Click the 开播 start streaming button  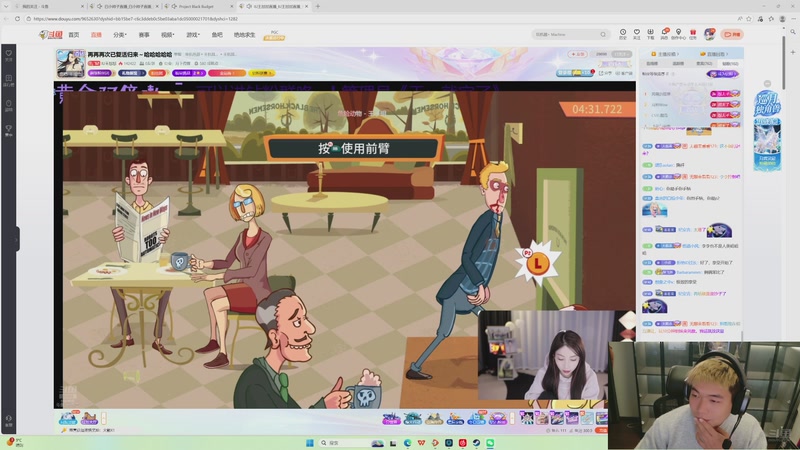tap(732, 34)
